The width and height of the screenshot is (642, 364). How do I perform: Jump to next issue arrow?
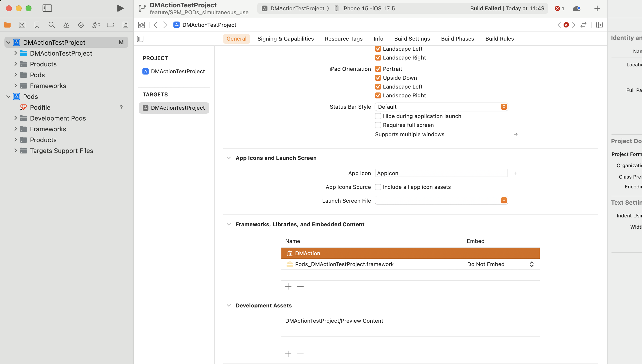coord(574,25)
